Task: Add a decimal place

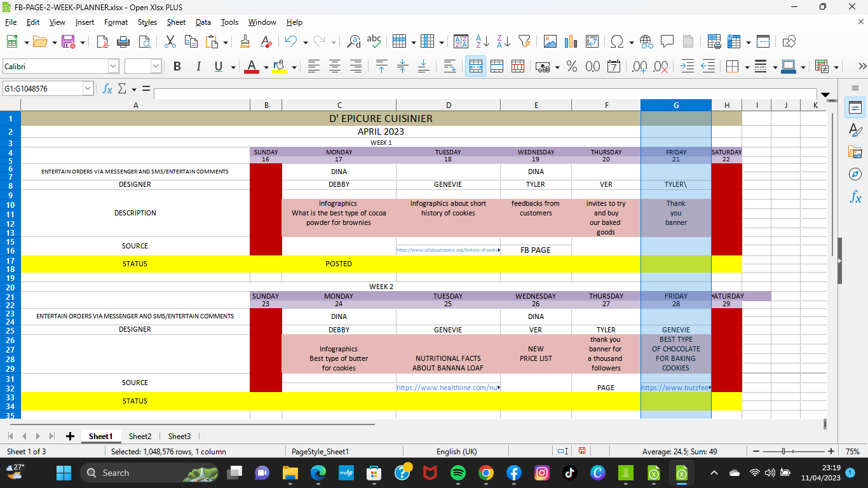Action: click(640, 66)
